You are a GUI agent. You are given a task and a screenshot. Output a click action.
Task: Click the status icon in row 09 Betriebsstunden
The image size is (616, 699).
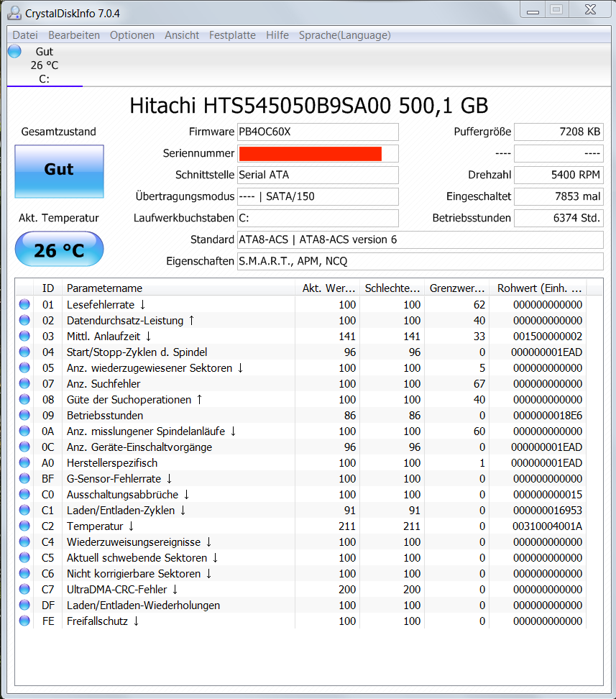(x=24, y=415)
